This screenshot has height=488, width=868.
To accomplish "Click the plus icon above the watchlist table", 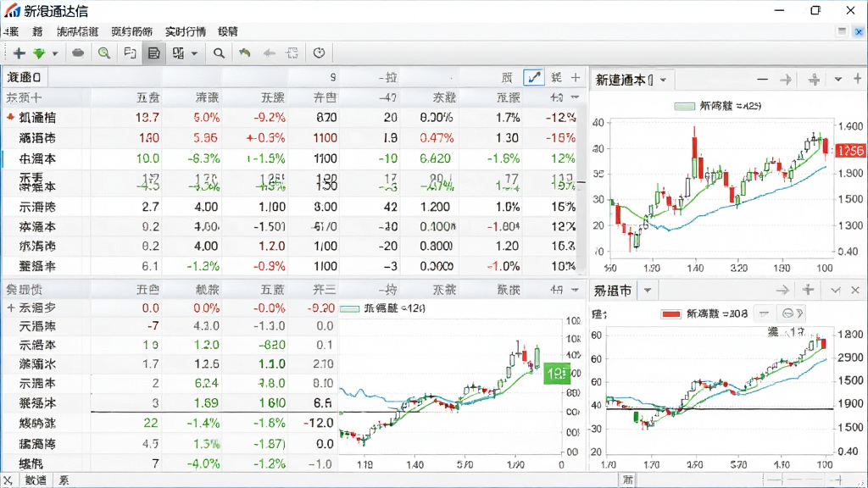I will click(576, 77).
